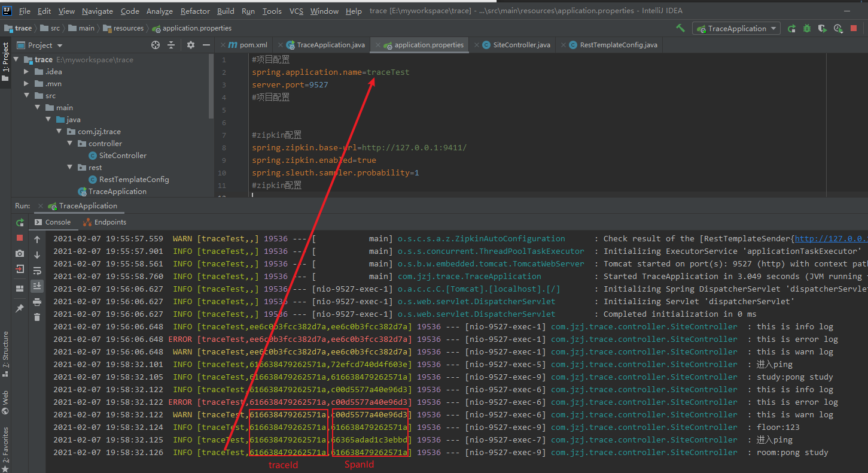Expand the .idea folder
868x473 pixels.
pos(26,72)
